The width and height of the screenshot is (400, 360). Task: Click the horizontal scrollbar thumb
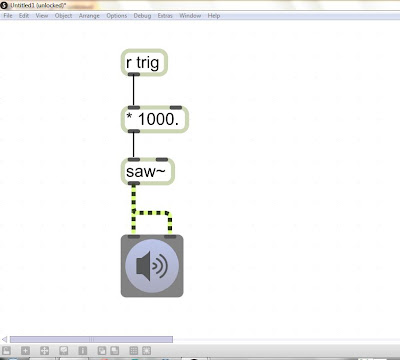point(91,339)
